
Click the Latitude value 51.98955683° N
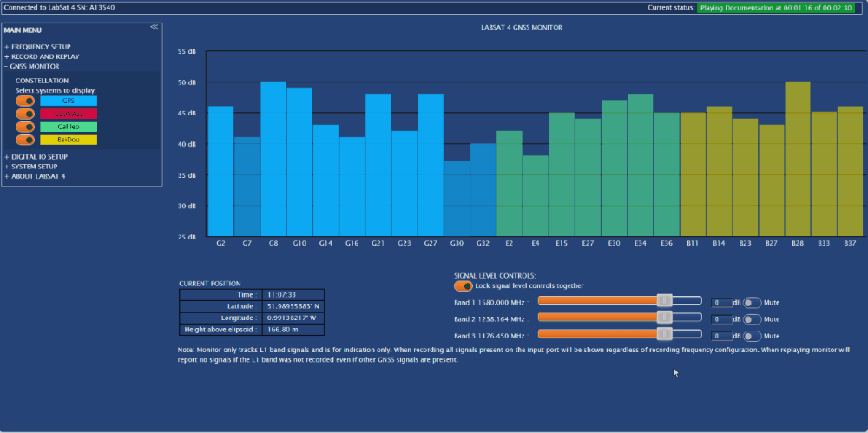point(293,306)
